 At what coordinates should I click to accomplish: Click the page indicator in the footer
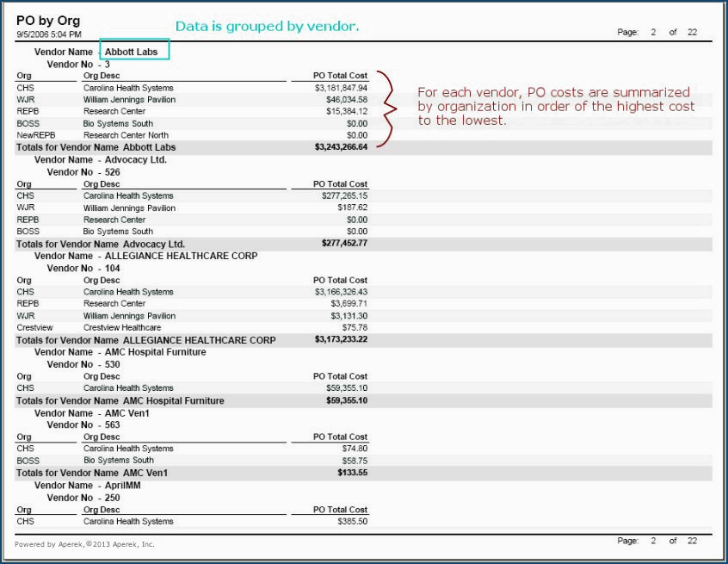(x=657, y=541)
